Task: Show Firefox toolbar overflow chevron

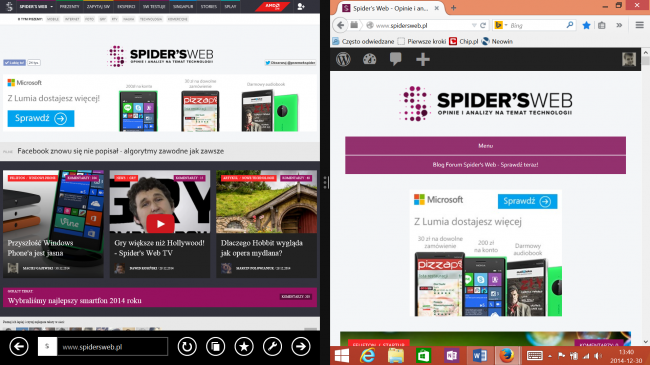Action: (619, 25)
